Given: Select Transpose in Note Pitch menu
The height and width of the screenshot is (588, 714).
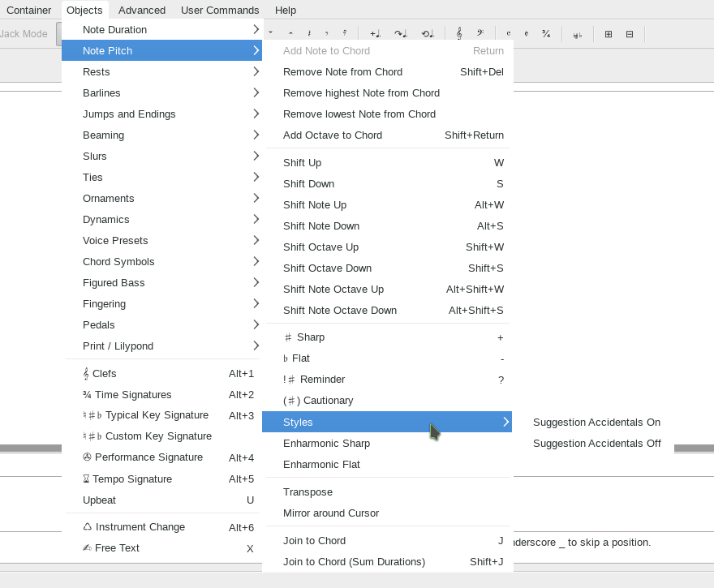Looking at the screenshot, I should point(387,492).
